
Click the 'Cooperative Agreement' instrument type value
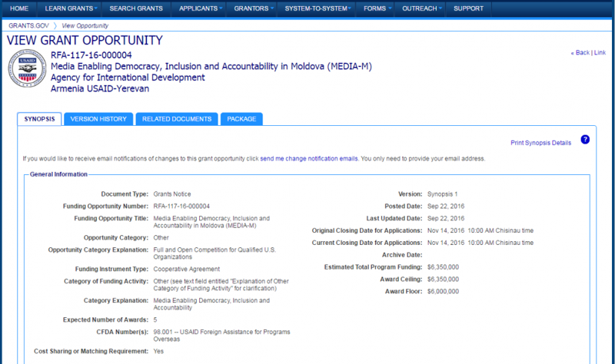pos(186,270)
